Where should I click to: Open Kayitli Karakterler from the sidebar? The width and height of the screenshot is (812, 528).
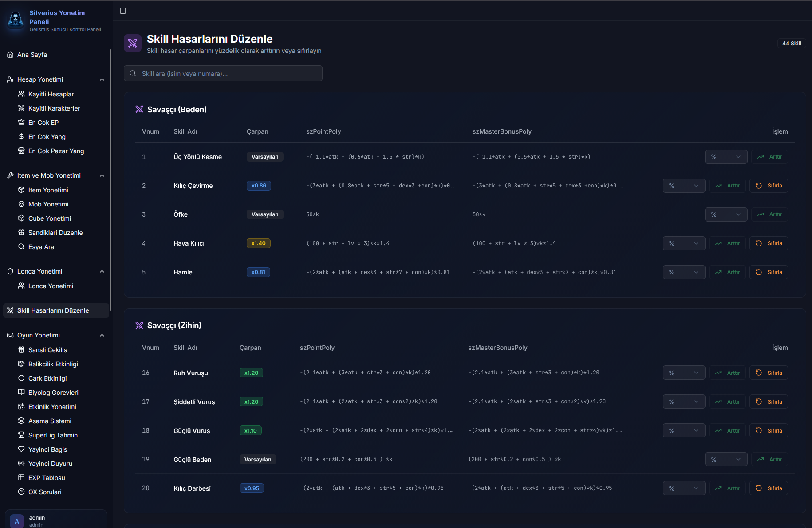(x=54, y=108)
